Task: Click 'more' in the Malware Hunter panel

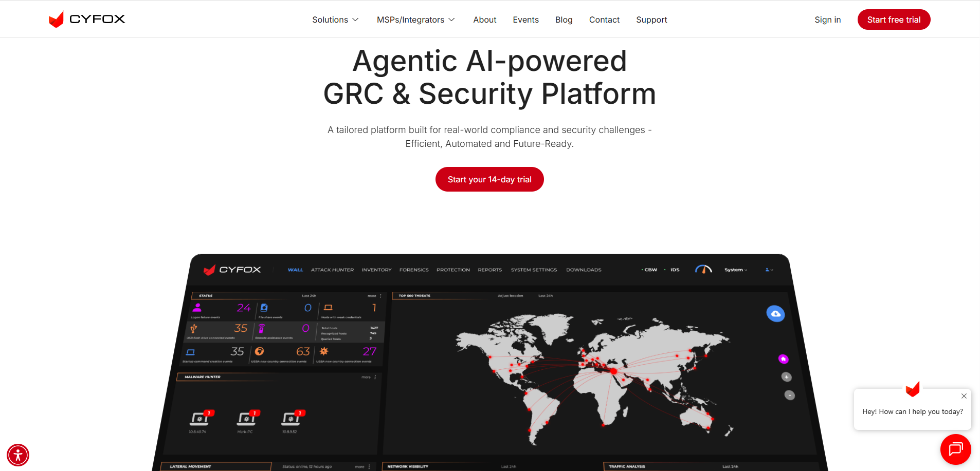Action: pos(366,377)
